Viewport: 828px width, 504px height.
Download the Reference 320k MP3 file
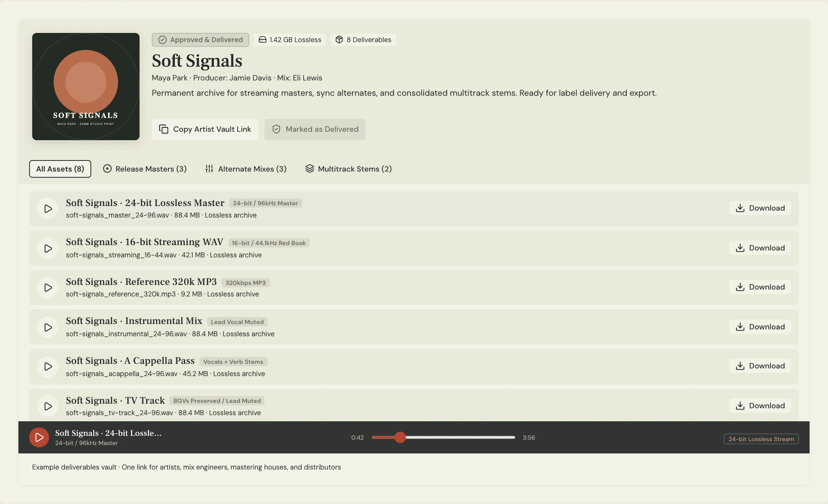[760, 287]
